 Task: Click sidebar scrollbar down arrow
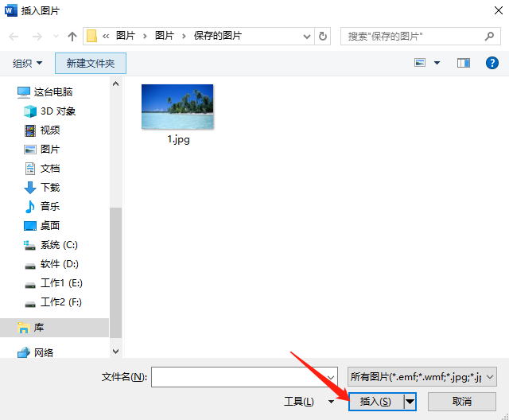point(115,351)
